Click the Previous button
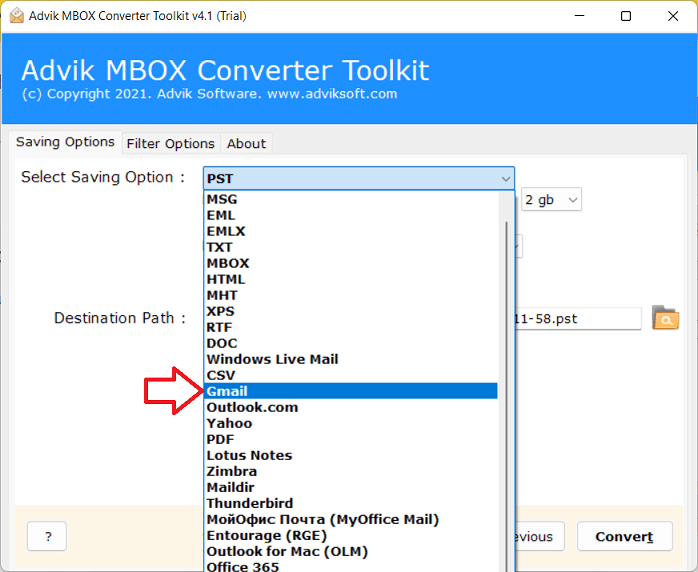 point(540,536)
